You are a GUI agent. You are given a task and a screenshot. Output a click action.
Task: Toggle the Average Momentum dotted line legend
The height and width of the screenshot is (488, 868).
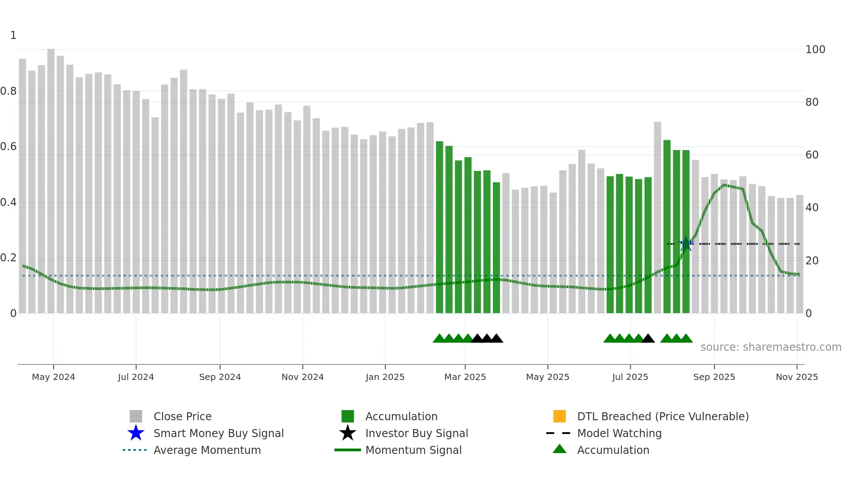135,450
